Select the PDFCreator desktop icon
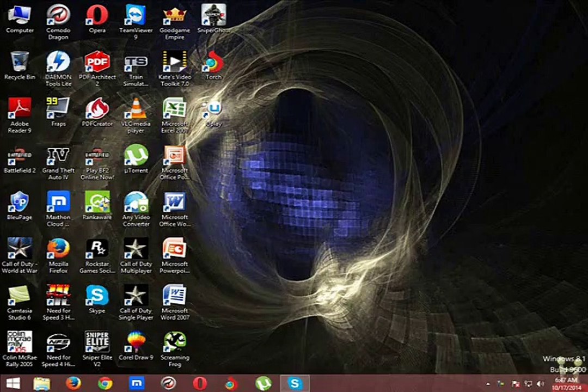This screenshot has width=588, height=392. click(97, 113)
